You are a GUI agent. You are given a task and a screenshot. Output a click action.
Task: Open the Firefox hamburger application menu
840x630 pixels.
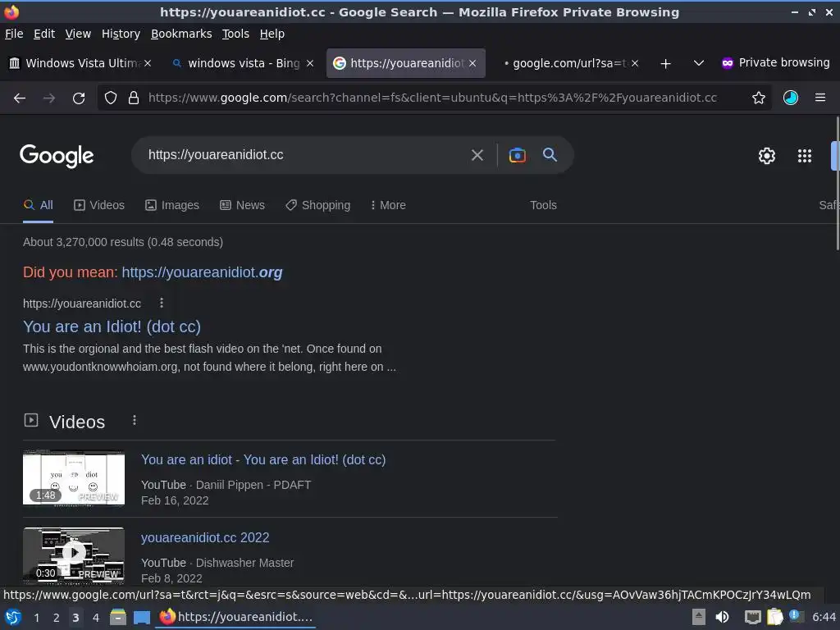[x=820, y=98]
